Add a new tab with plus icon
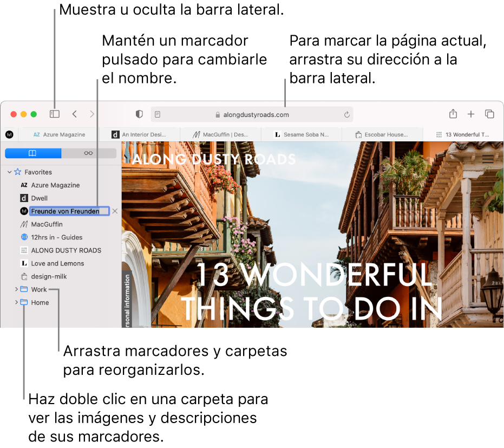504x448 pixels. tap(471, 114)
